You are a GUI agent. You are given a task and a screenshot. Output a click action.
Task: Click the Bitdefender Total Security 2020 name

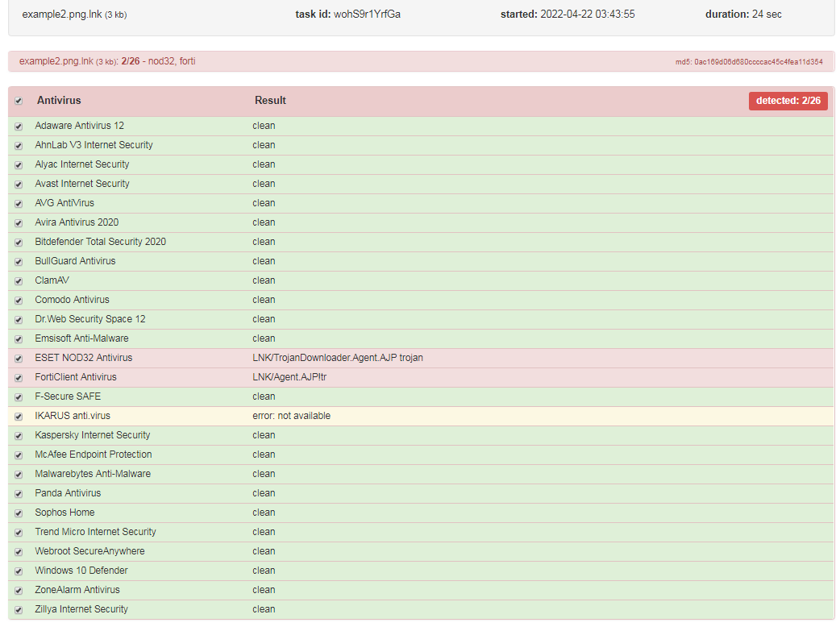(x=100, y=242)
